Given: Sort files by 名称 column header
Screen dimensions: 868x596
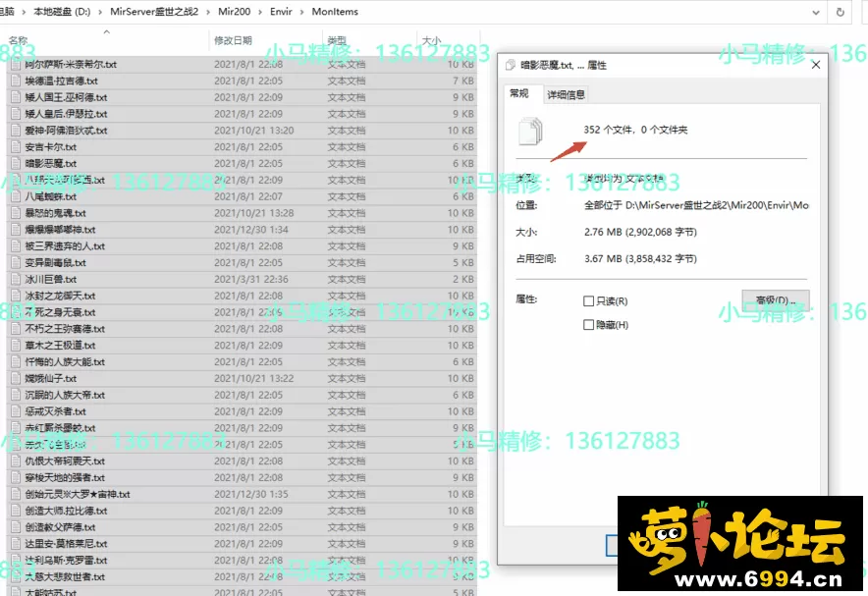Looking at the screenshot, I should click(x=19, y=40).
